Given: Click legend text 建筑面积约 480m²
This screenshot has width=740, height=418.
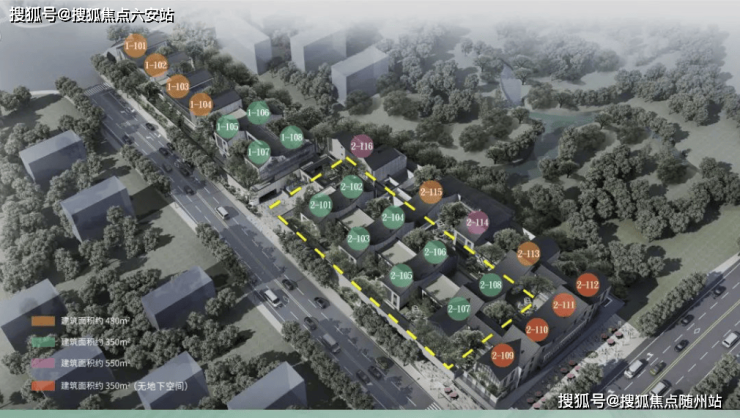Looking at the screenshot, I should point(96,321).
